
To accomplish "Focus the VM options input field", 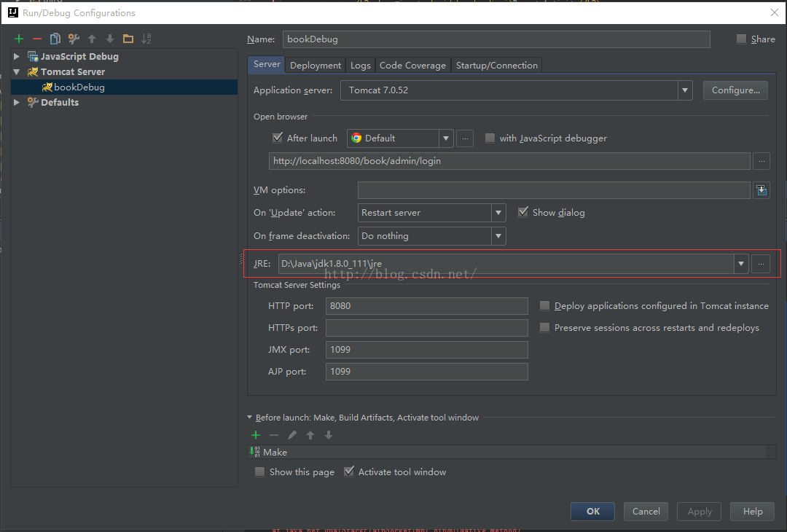I will point(554,190).
